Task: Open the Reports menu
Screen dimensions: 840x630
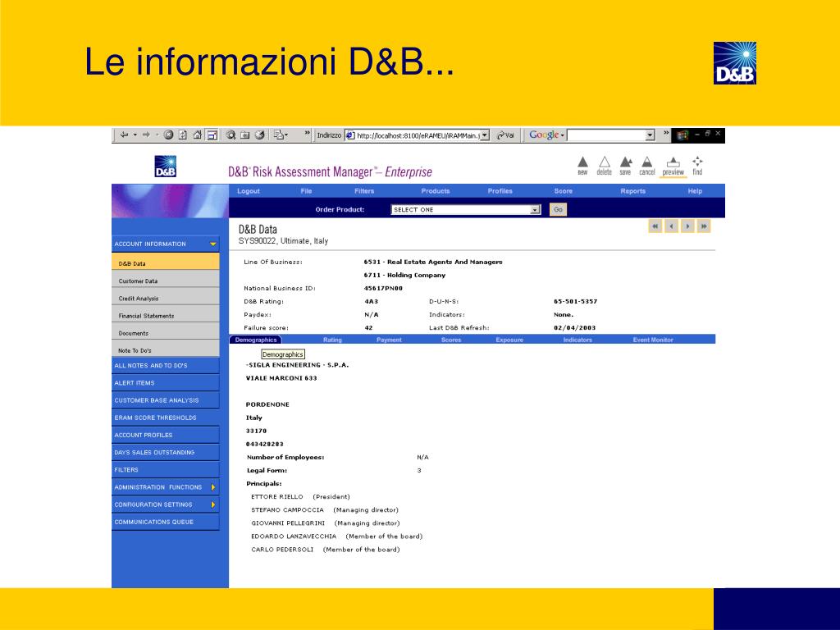Action: coord(633,190)
